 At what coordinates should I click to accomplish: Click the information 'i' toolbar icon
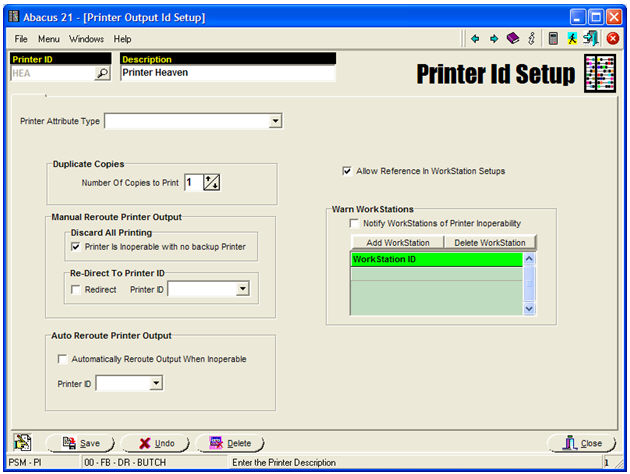pyautogui.click(x=532, y=38)
